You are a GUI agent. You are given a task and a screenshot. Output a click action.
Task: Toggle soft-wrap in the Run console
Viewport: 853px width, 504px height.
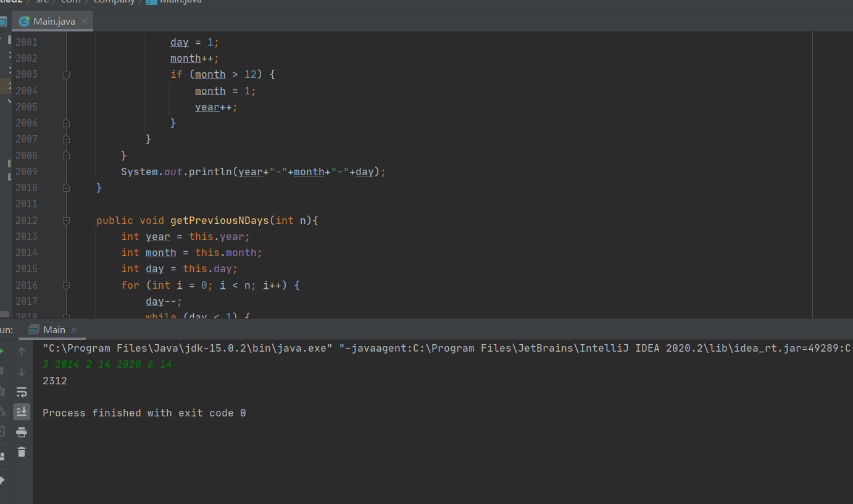click(22, 392)
